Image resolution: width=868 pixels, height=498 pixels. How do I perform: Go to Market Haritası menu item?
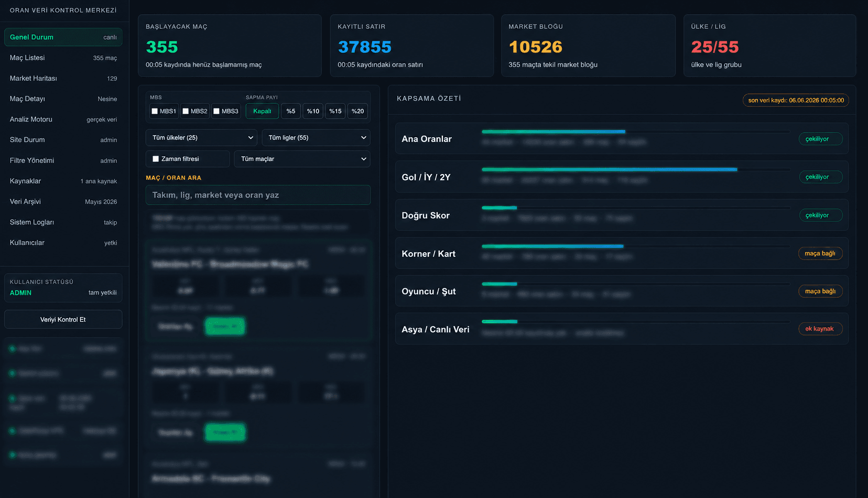click(x=63, y=78)
